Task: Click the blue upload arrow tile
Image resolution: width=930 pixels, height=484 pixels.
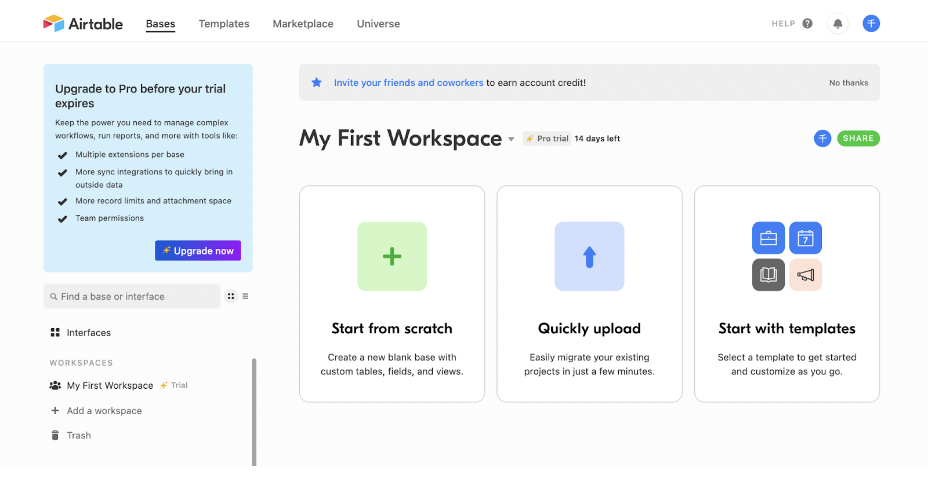Action: coord(590,256)
